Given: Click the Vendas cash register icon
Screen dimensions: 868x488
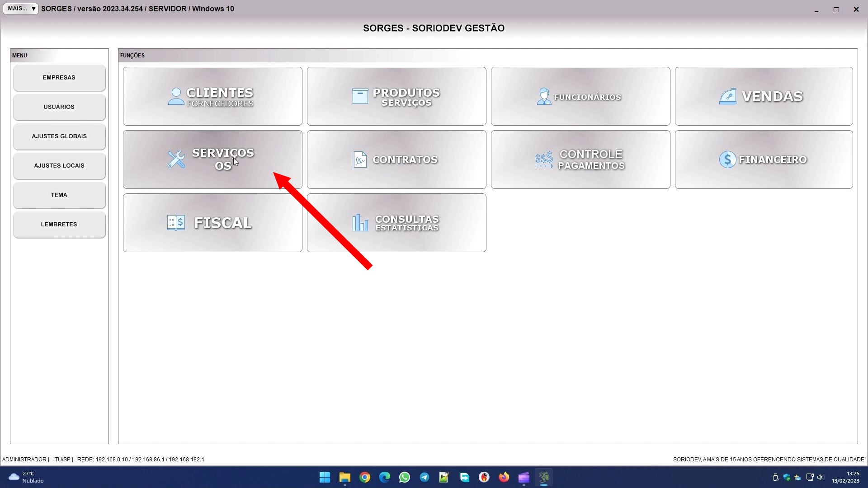Looking at the screenshot, I should tap(728, 96).
